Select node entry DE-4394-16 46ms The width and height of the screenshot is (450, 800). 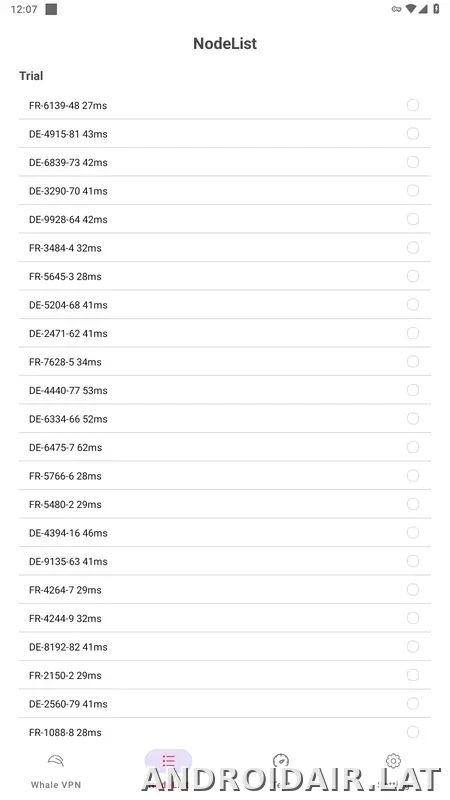tap(225, 533)
